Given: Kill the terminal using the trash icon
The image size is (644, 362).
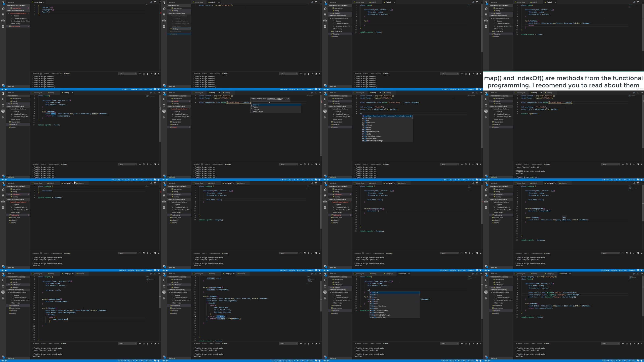Looking at the screenshot, I should click(148, 74).
